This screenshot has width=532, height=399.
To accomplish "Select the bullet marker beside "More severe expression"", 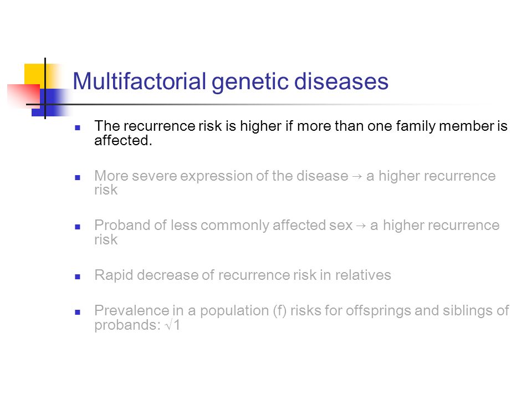I will pos(78,177).
